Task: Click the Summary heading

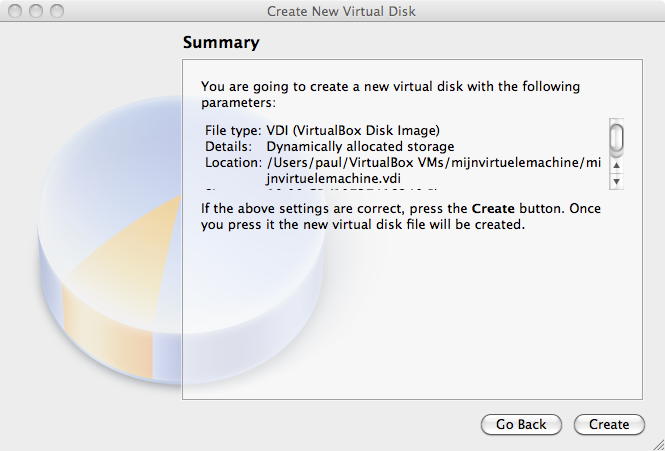Action: [x=221, y=42]
